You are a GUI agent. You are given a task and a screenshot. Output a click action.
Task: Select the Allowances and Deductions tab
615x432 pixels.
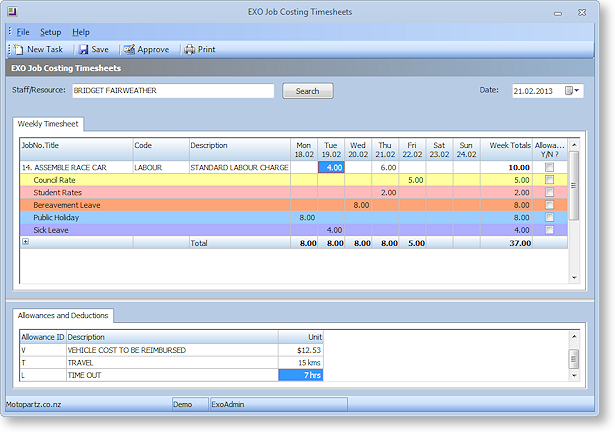coord(63,316)
